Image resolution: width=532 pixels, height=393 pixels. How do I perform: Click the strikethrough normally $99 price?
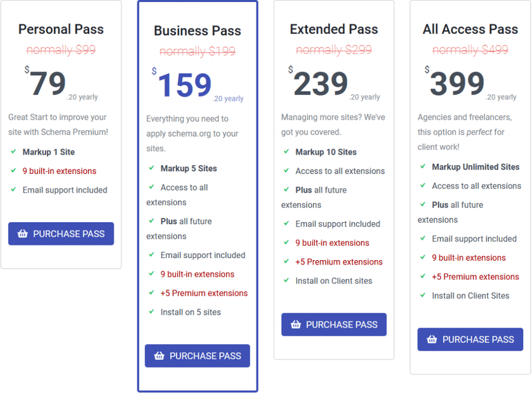point(60,49)
